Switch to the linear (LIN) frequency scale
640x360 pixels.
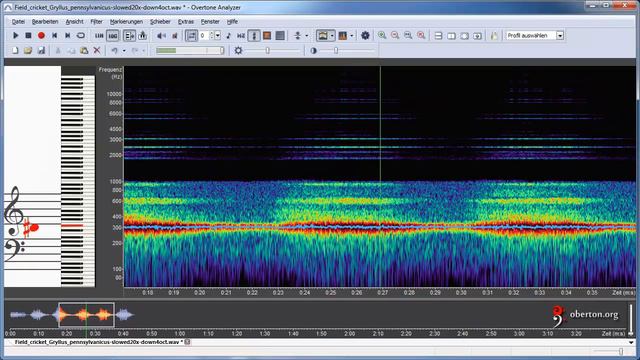[x=99, y=36]
